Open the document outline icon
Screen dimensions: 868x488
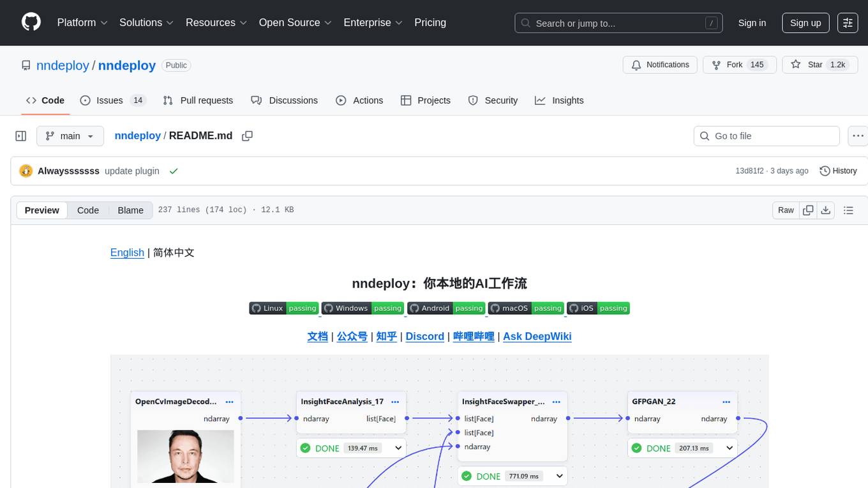pyautogui.click(x=848, y=210)
